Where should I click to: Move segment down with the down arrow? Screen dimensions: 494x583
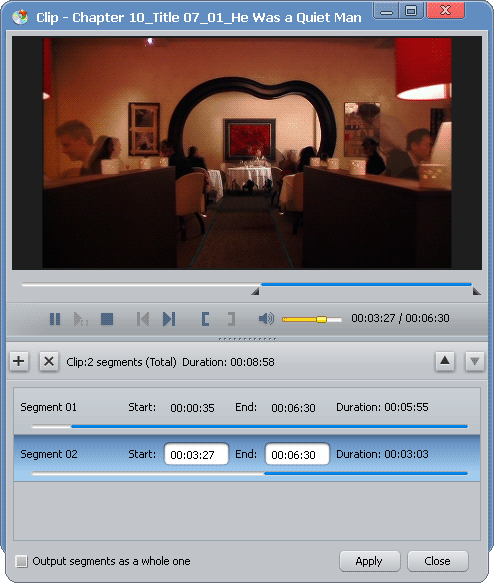(475, 361)
